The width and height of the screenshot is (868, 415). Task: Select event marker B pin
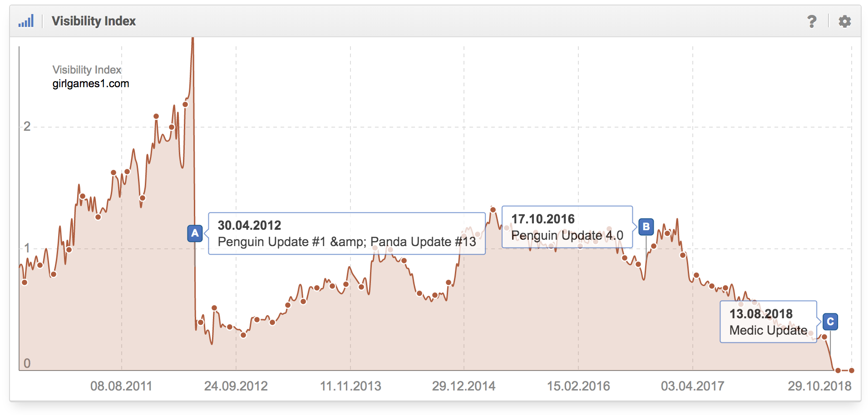(x=646, y=227)
